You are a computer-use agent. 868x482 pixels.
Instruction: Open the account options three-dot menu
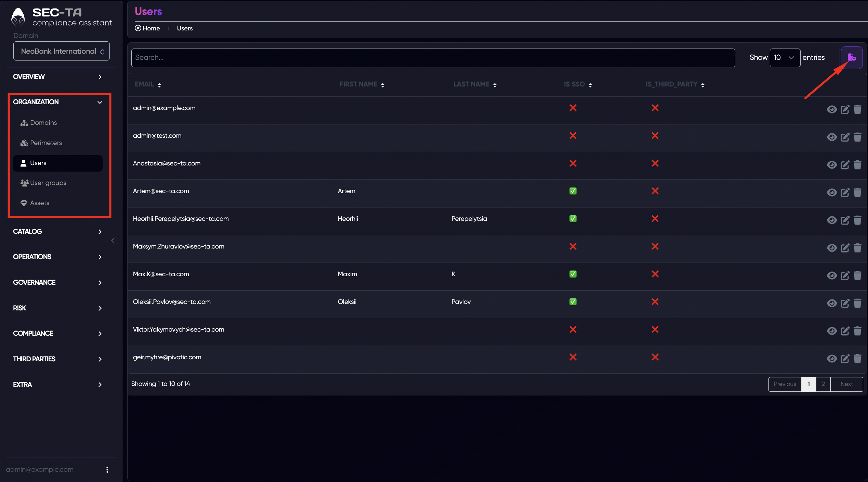coord(107,469)
